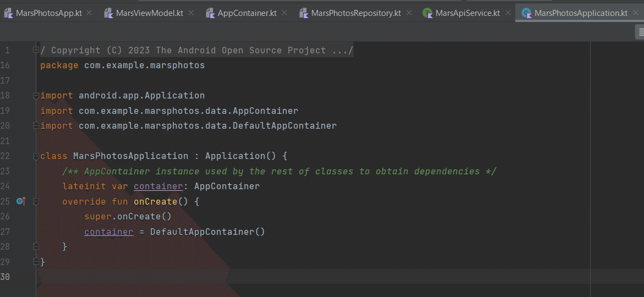Expand the folded copyright comment on line 1
This screenshot has width=644, height=297.
[36, 50]
